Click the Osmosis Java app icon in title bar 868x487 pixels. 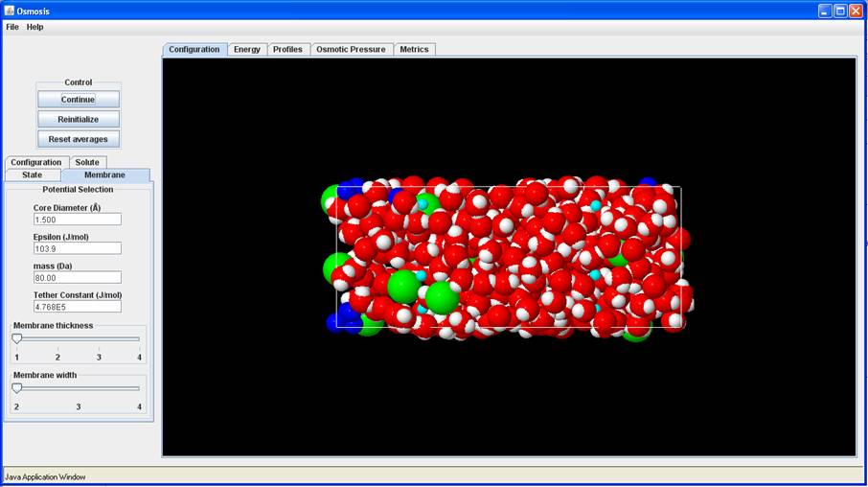9,11
